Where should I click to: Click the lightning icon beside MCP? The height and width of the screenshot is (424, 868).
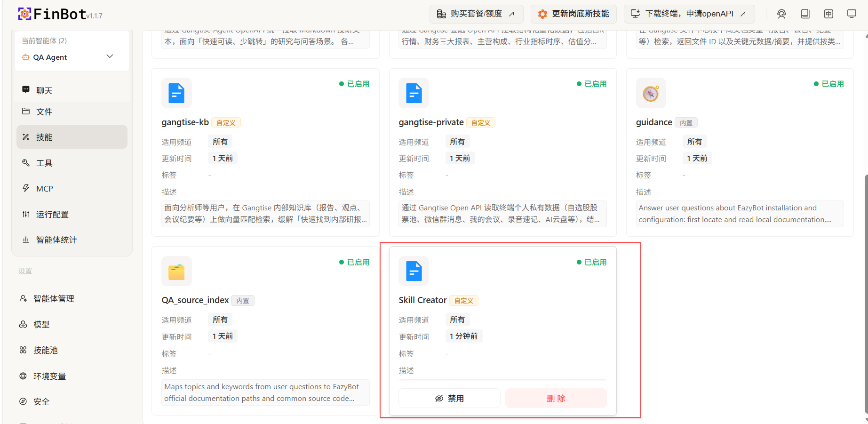pyautogui.click(x=26, y=188)
